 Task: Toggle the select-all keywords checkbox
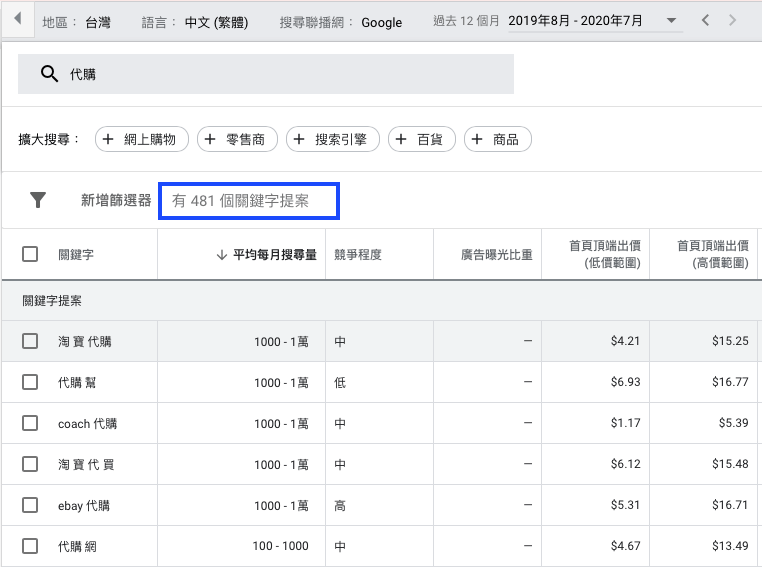[x=30, y=255]
